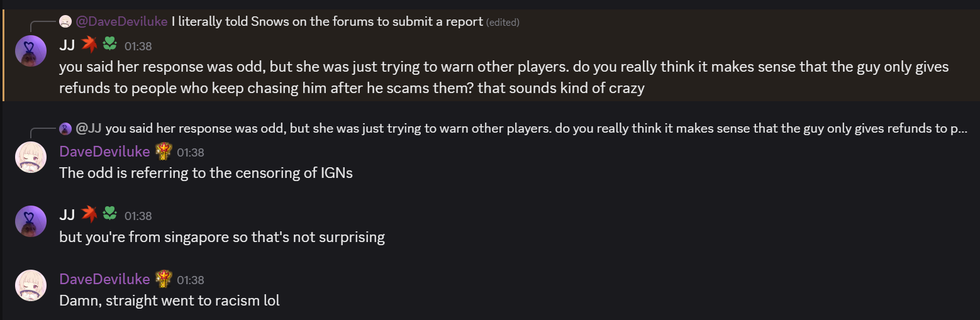Jump to the replied message "I literally told Snows"
The height and width of the screenshot is (320, 980).
click(327, 22)
